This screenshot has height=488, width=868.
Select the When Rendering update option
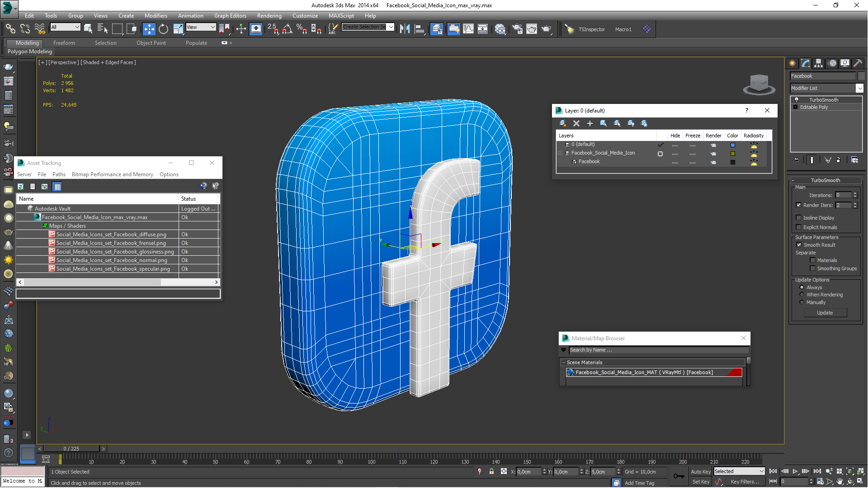click(x=802, y=295)
